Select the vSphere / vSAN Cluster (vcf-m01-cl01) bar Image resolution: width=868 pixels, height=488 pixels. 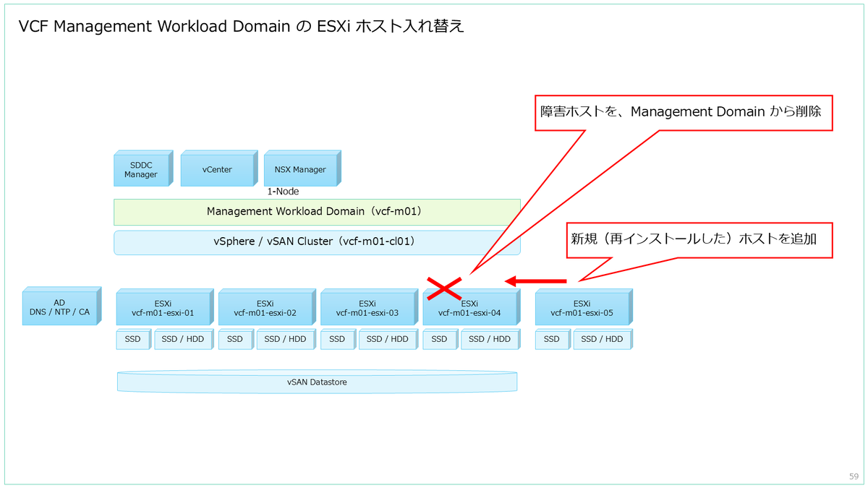[317, 241]
